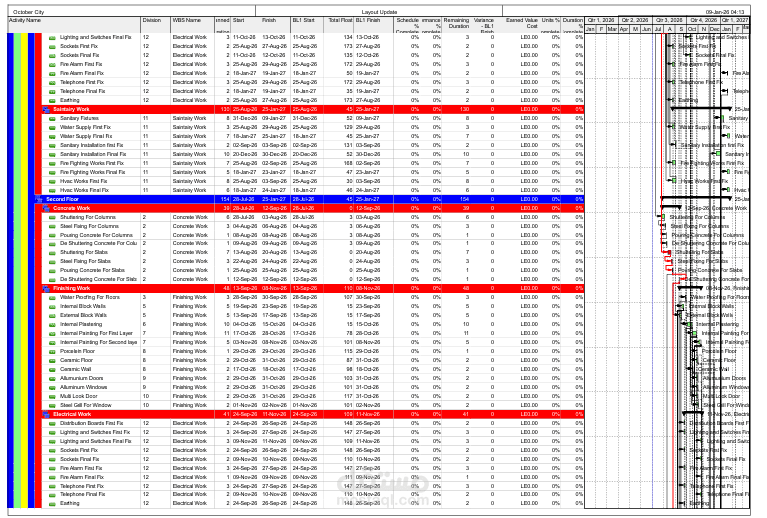Click the icon beside Water Proofing For Floors

[x=52, y=297]
